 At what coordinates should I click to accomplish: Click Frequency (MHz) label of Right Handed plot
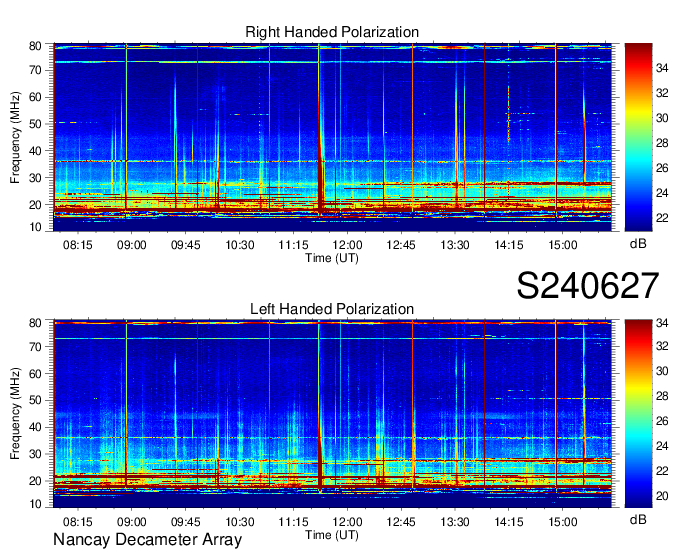[15, 137]
